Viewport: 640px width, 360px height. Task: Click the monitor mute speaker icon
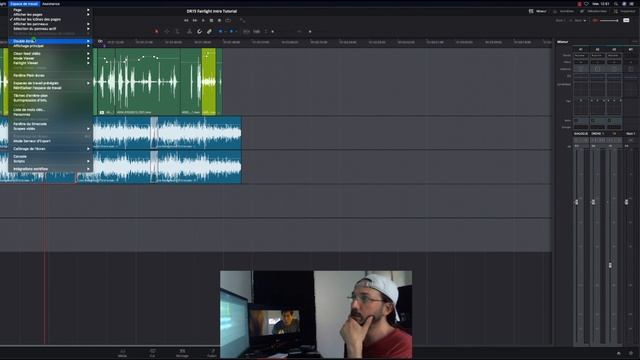click(595, 20)
